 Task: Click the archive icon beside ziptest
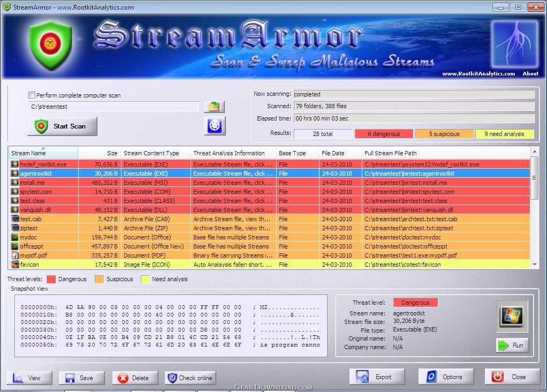(14, 228)
